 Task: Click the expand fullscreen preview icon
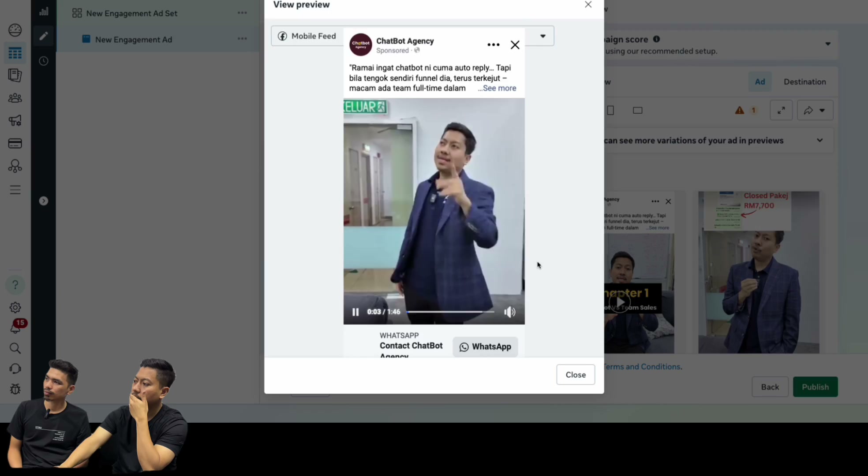pyautogui.click(x=781, y=110)
